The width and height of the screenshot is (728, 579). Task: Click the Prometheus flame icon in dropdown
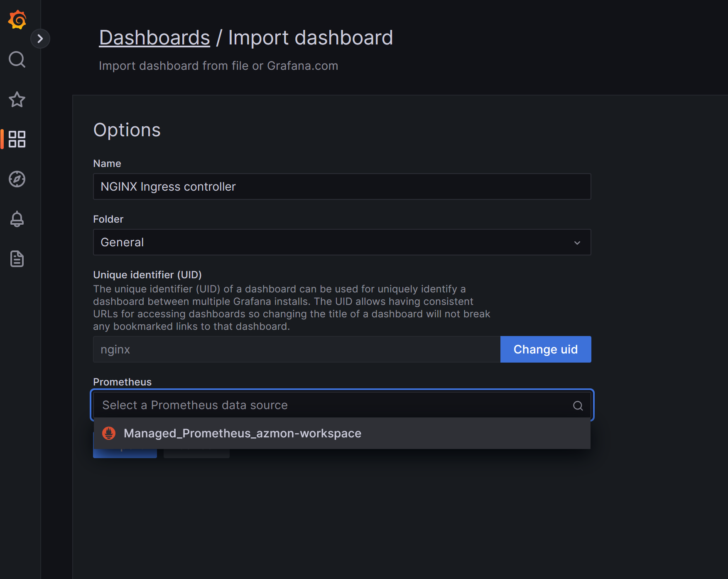pyautogui.click(x=109, y=433)
